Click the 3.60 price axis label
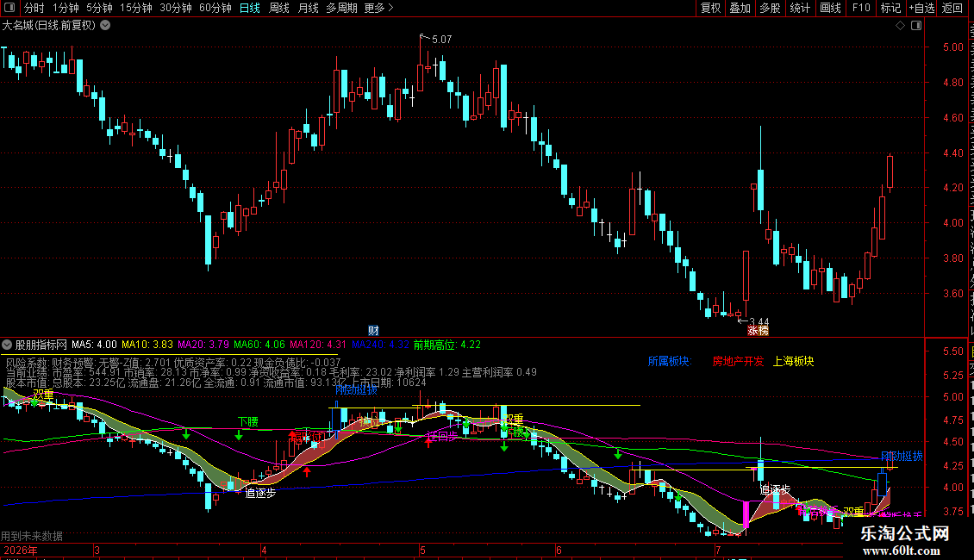 coord(952,294)
